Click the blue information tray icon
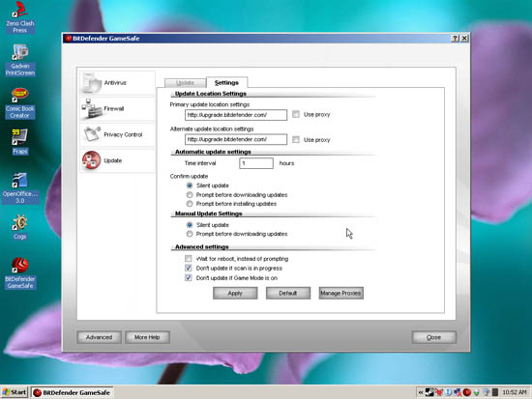 pos(448,392)
